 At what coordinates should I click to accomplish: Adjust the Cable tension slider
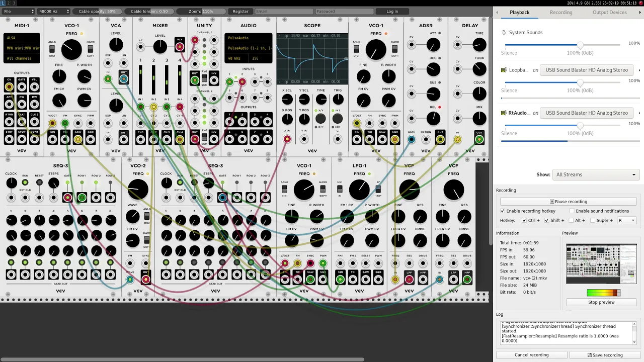point(149,11)
